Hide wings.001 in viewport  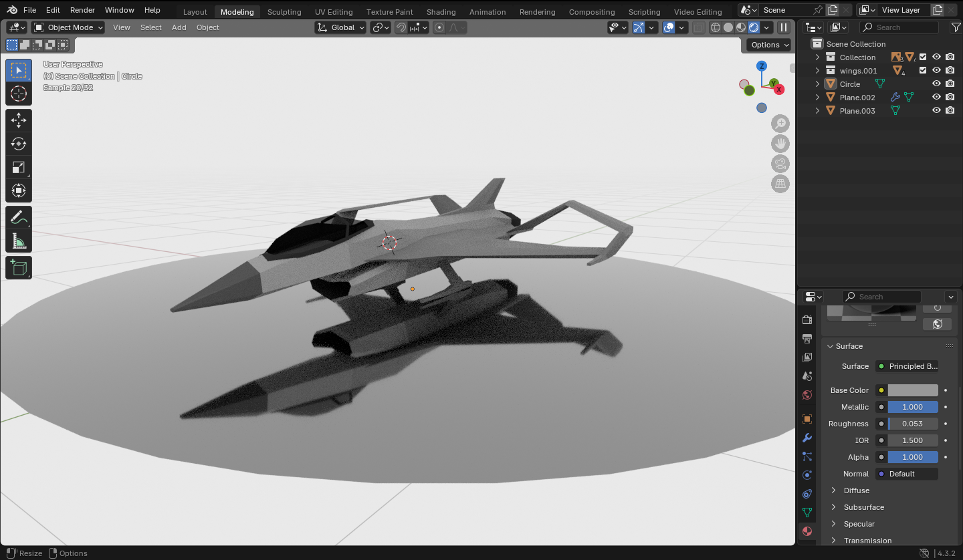pyautogui.click(x=936, y=71)
